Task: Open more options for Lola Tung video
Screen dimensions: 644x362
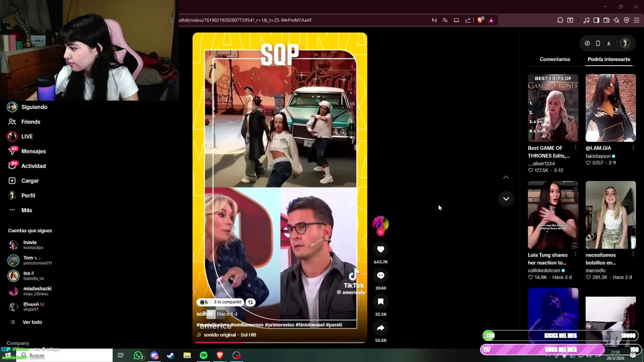Action: coord(575,255)
